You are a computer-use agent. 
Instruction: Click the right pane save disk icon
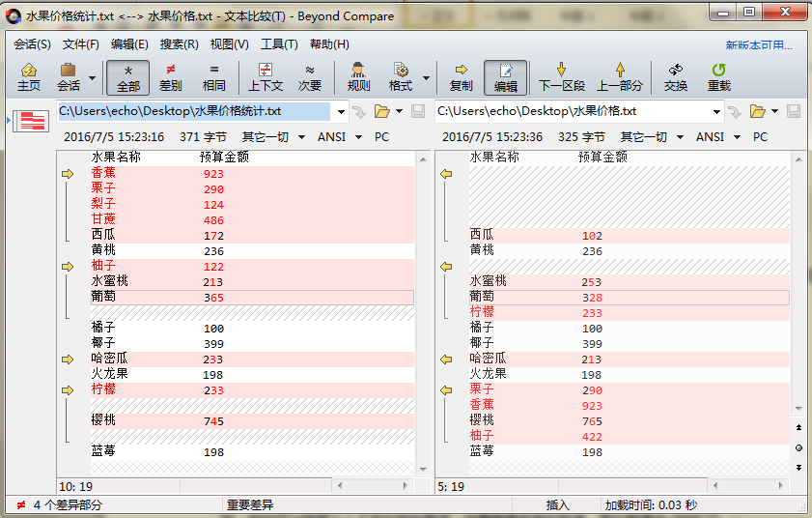(794, 111)
